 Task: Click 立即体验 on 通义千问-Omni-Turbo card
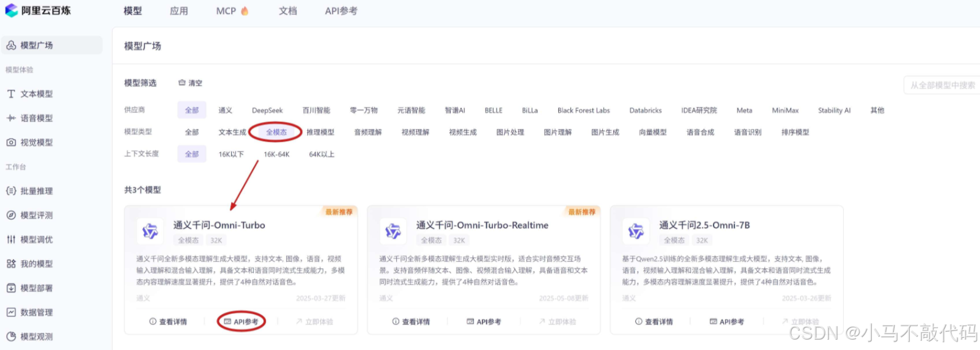tap(314, 322)
